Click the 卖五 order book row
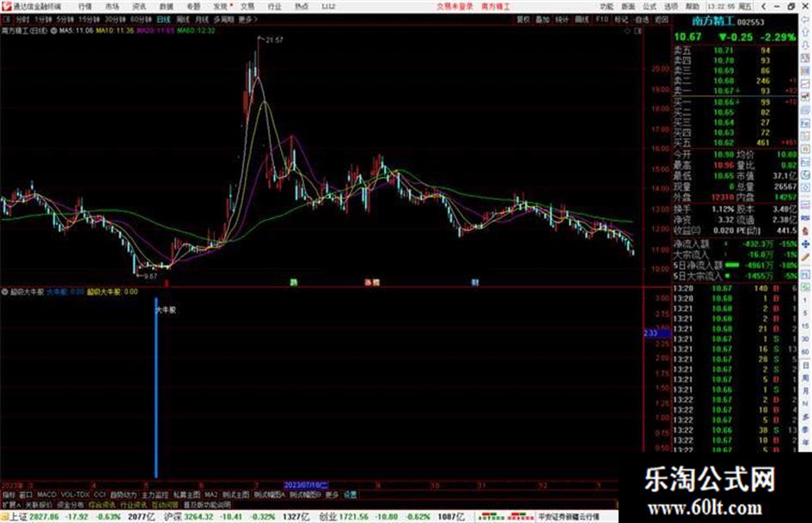The height and width of the screenshot is (523, 812). tap(736, 51)
